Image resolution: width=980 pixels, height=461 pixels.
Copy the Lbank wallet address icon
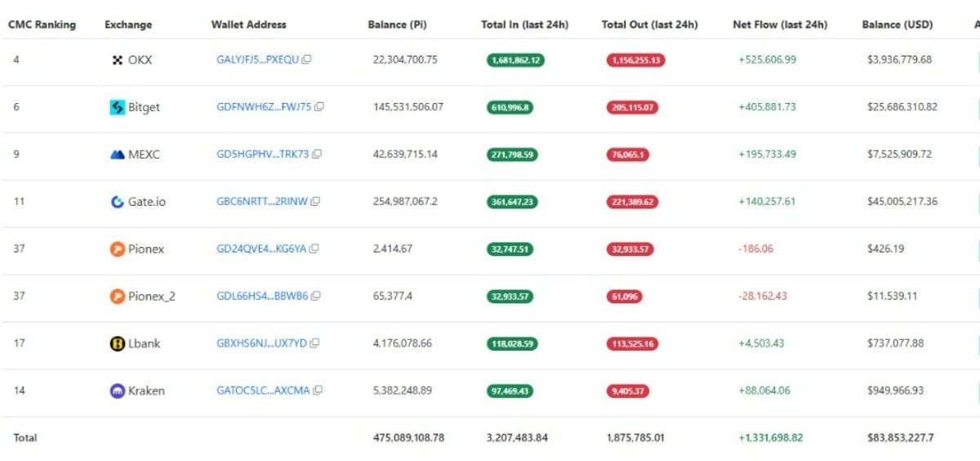[x=314, y=343]
